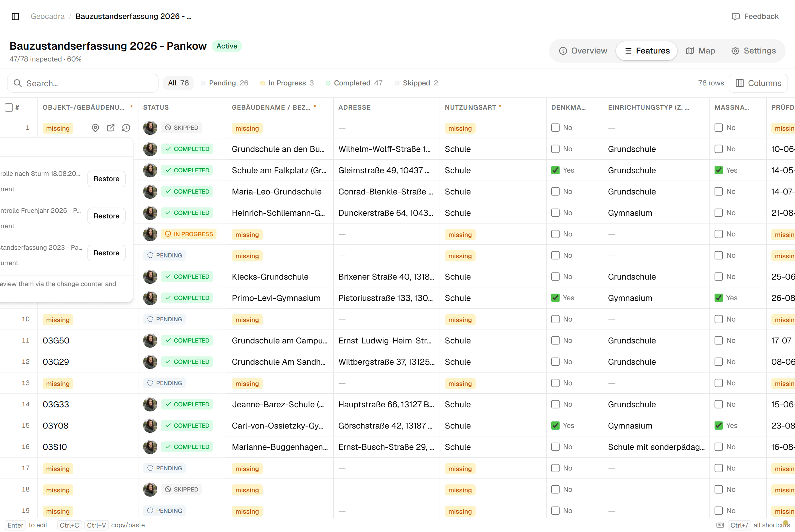Restore the Fruehjahr 2026 version
This screenshot has height=532, width=795.
[x=106, y=216]
